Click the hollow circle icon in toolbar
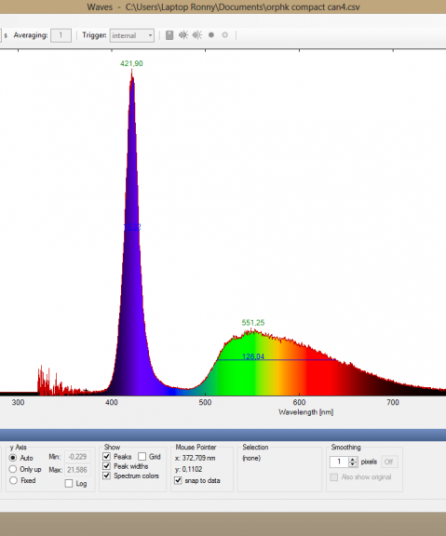 (x=225, y=35)
